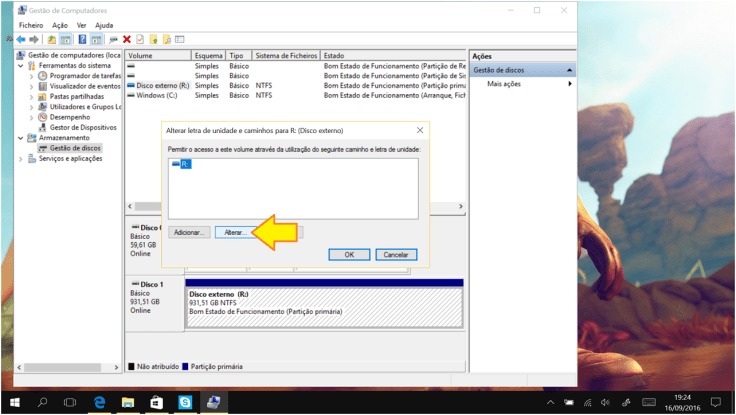The image size is (736, 415).
Task: Click the red X delete toolbar icon
Action: tap(127, 39)
